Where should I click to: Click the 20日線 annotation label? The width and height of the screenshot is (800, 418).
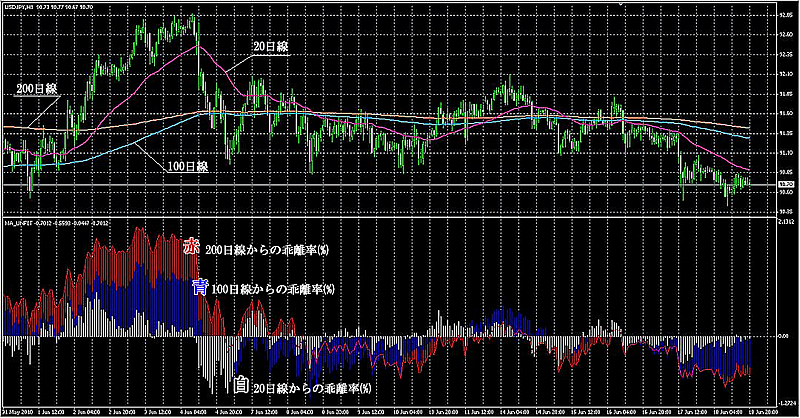coord(270,46)
